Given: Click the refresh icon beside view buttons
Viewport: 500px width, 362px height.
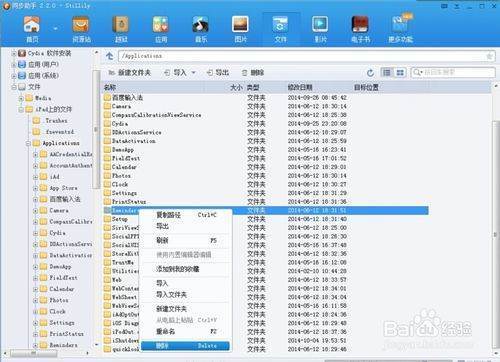Looking at the screenshot, I should click(370, 73).
